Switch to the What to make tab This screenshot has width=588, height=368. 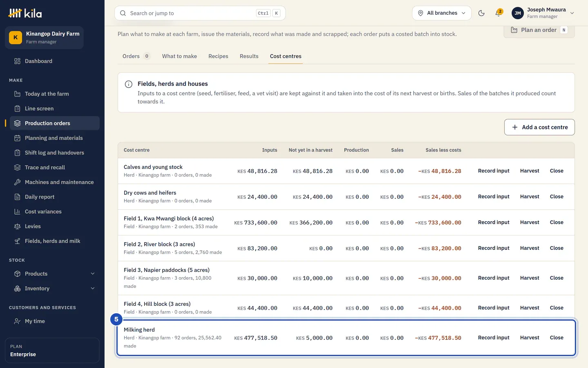[179, 56]
